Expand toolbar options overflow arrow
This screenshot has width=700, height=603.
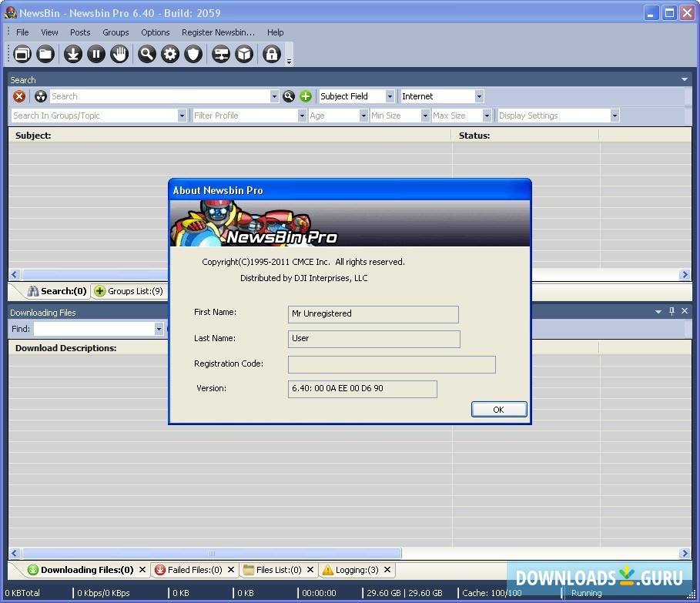(289, 62)
